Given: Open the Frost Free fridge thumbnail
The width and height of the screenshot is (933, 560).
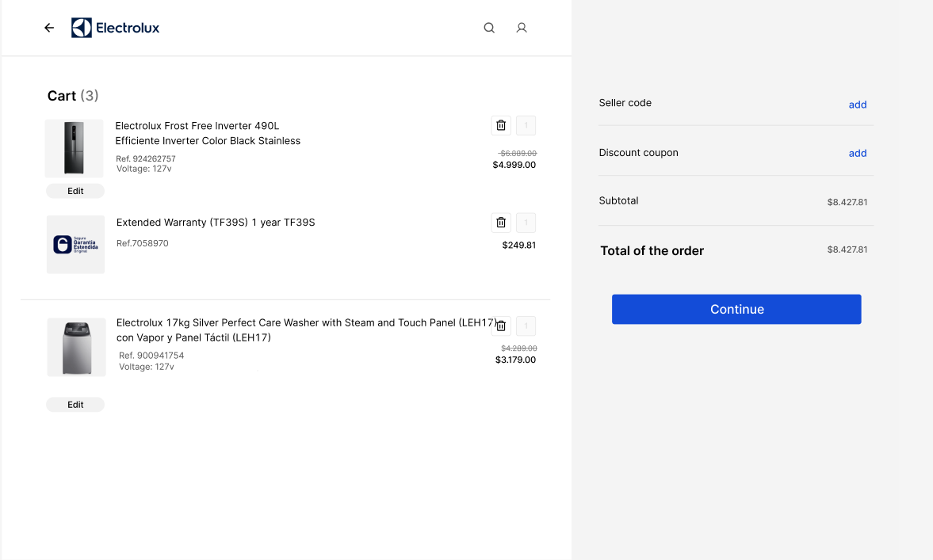Looking at the screenshot, I should tap(75, 147).
